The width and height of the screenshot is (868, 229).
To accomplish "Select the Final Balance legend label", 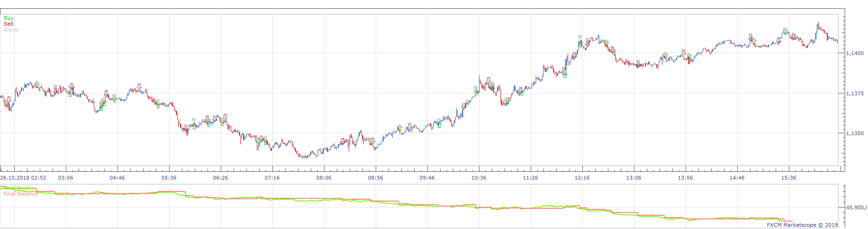I will tap(21, 194).
